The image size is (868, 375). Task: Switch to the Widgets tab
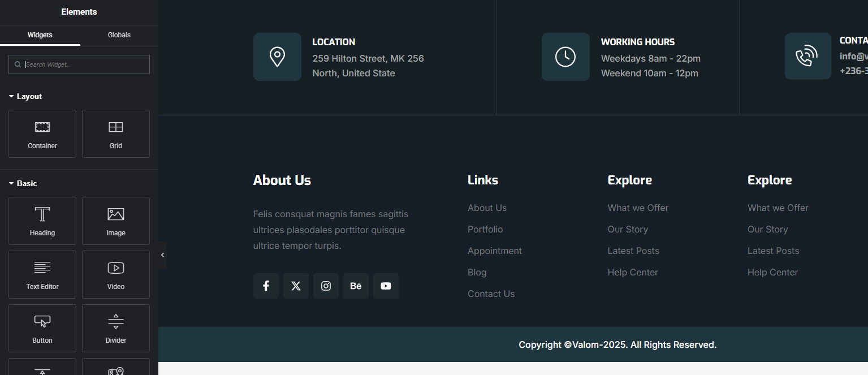coord(40,35)
